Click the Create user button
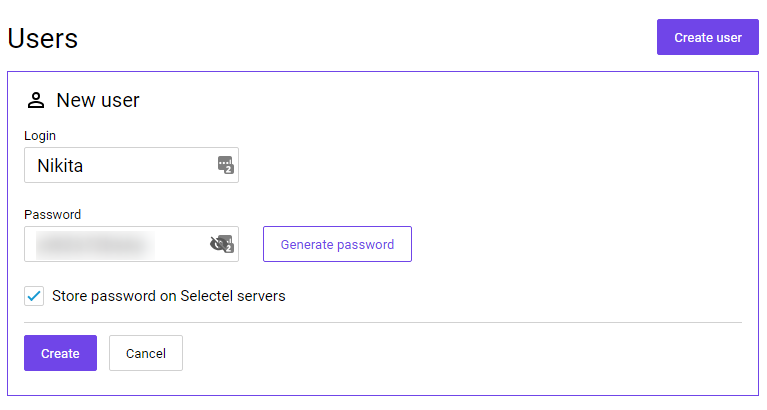Screen dimensions: 767x410 point(707,37)
